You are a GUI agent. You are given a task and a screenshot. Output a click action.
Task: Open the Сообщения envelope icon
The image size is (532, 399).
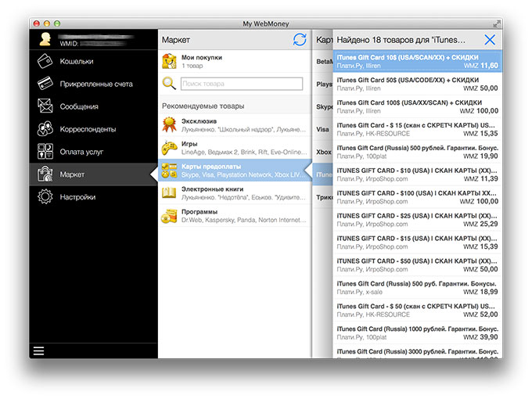[45, 106]
